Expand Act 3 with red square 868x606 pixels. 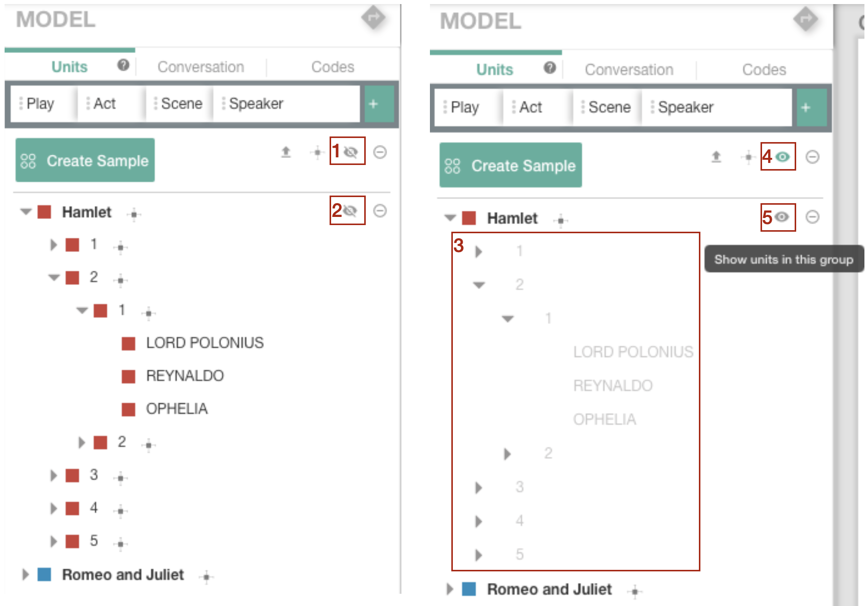coord(53,476)
